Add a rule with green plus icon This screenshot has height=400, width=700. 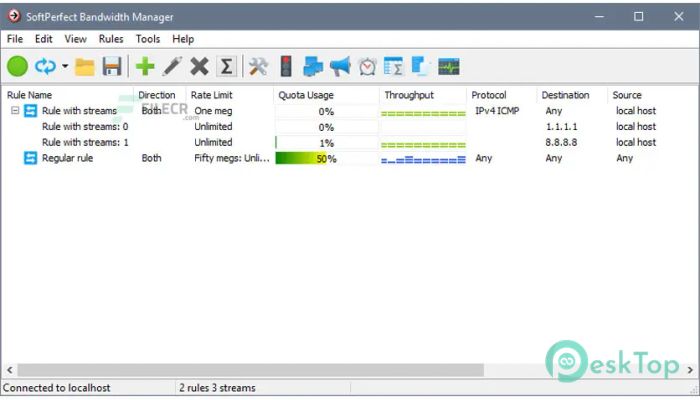(145, 67)
